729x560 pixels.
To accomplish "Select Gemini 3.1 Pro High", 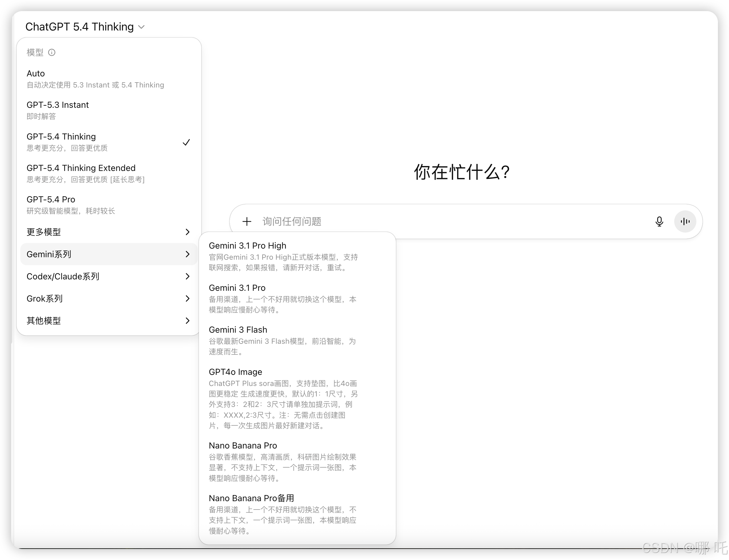I will (248, 246).
